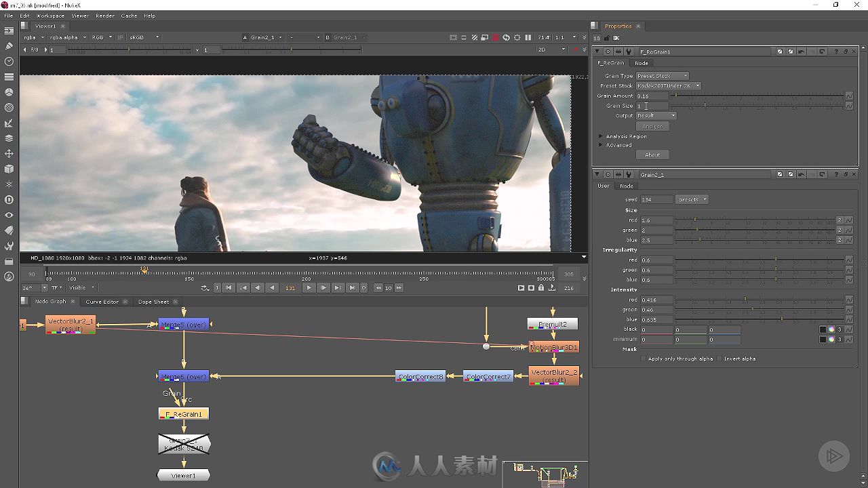The image size is (868, 488).
Task: Click the play backward button
Action: pyautogui.click(x=272, y=288)
